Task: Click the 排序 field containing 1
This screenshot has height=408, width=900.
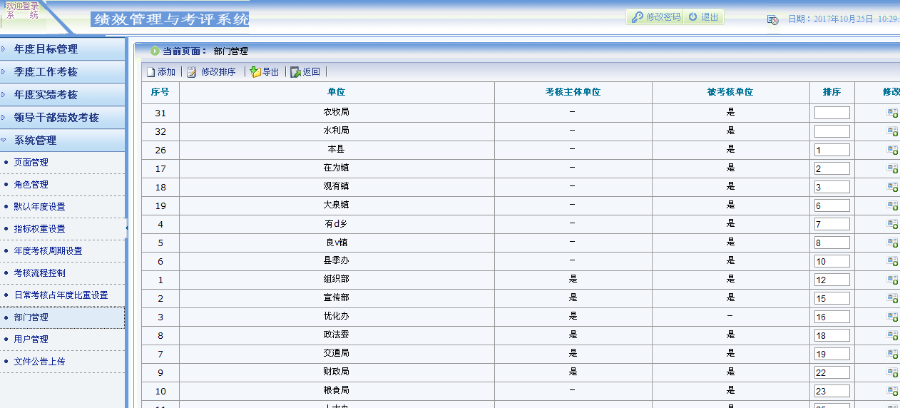Action: (x=832, y=150)
